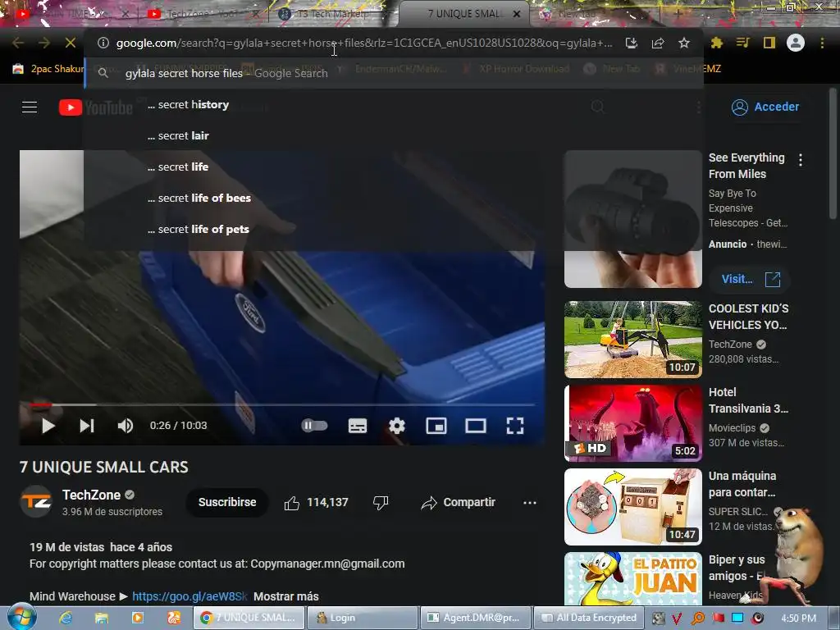The image size is (840, 630).
Task: Close the 7 UNIQUE SMALL tab
Action: 517,14
